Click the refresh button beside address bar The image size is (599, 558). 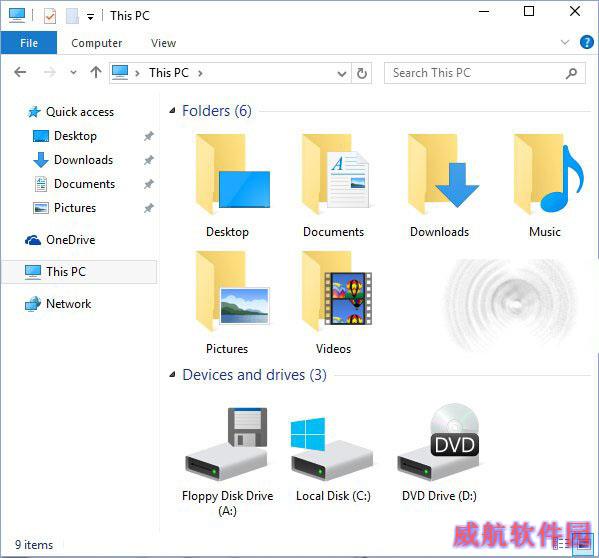[362, 73]
